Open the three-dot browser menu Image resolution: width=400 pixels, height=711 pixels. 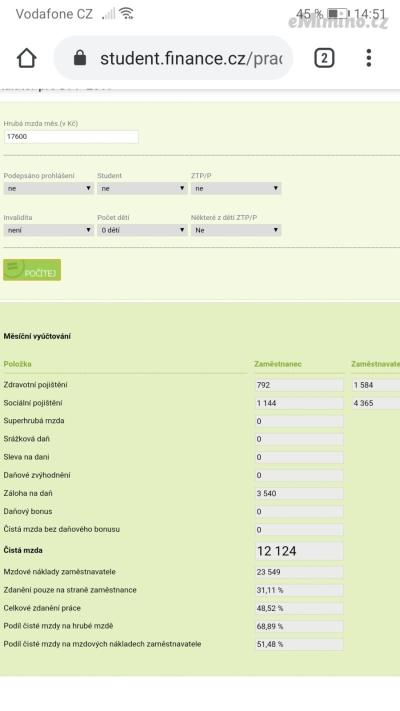(x=369, y=58)
